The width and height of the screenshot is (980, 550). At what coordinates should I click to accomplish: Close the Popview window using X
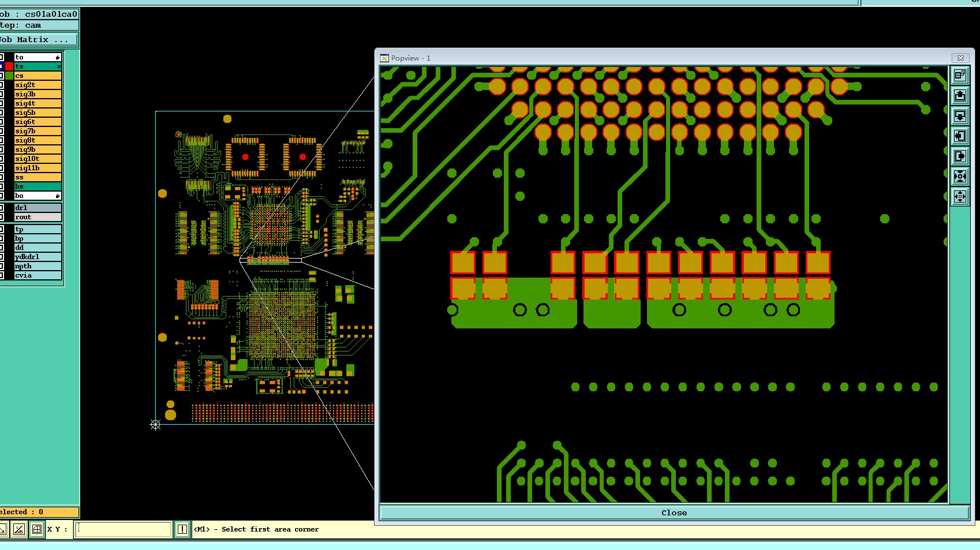click(960, 58)
